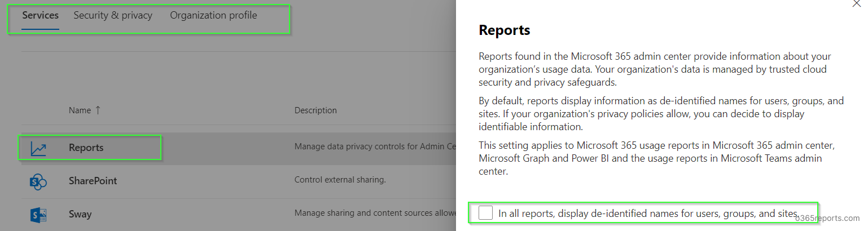The image size is (868, 231).
Task: Sort the list by Name column header
Action: (80, 110)
